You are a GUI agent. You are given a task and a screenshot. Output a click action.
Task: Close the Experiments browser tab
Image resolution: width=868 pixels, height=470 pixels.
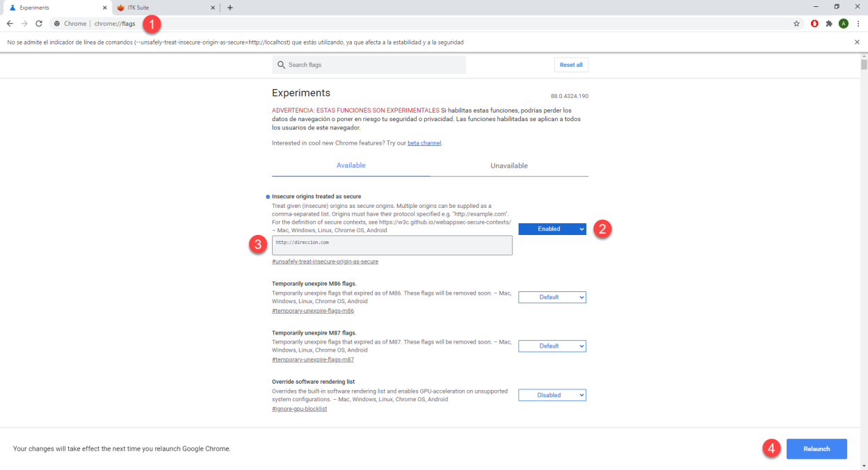point(104,8)
